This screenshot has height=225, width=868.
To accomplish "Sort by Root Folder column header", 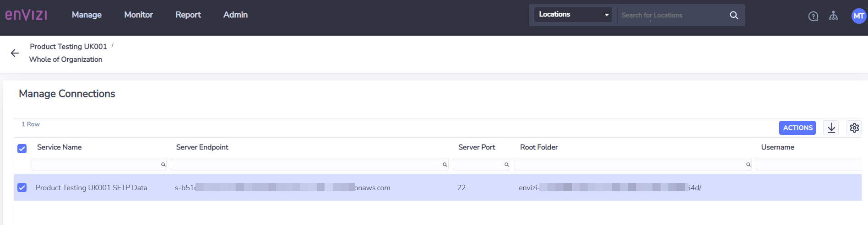I will 539,147.
